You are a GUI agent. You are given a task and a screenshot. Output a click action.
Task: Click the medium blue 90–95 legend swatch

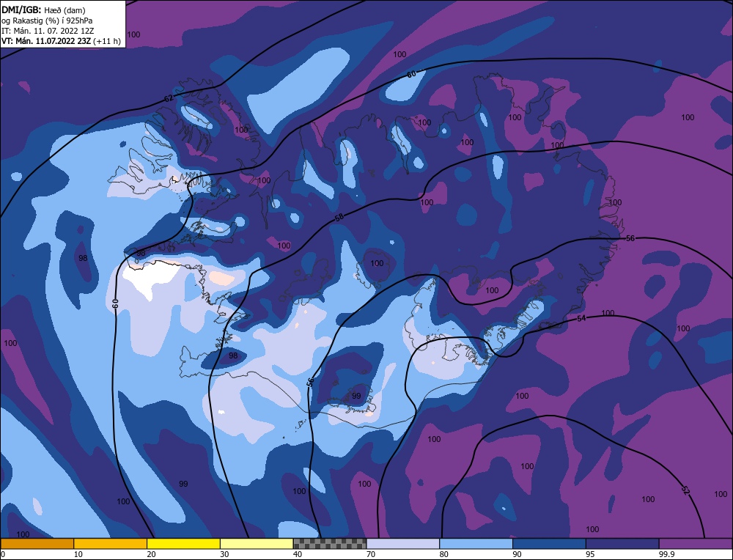pyautogui.click(x=549, y=543)
